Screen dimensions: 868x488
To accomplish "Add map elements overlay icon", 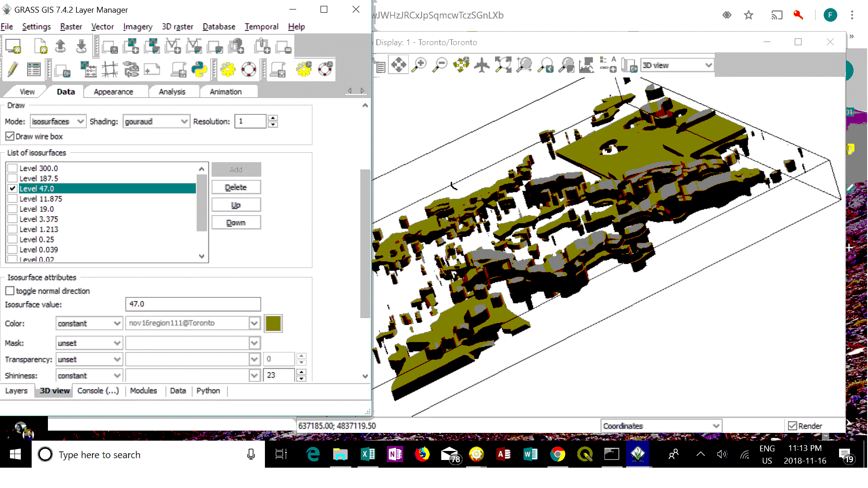I will click(608, 65).
